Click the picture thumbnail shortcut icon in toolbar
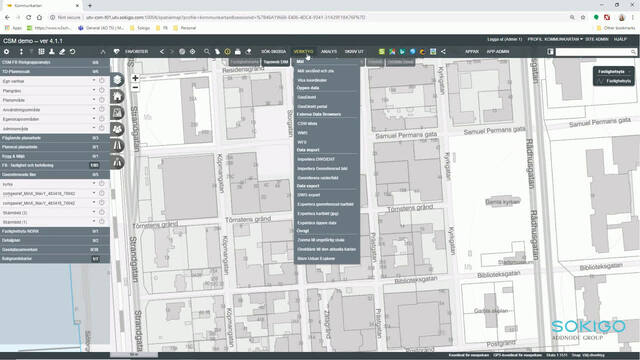This screenshot has width=640, height=360. (433, 52)
